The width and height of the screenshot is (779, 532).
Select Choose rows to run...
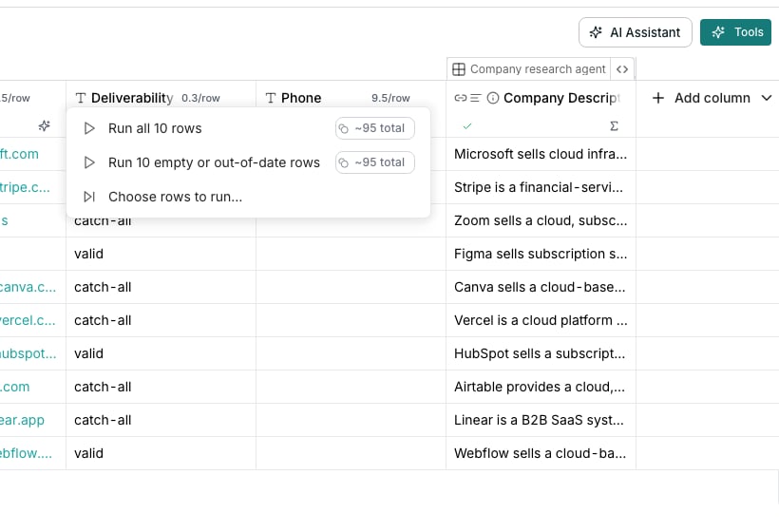(248, 197)
